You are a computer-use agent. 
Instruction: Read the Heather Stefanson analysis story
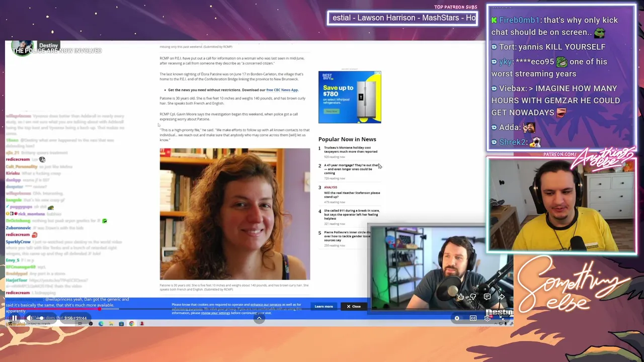[x=352, y=195]
